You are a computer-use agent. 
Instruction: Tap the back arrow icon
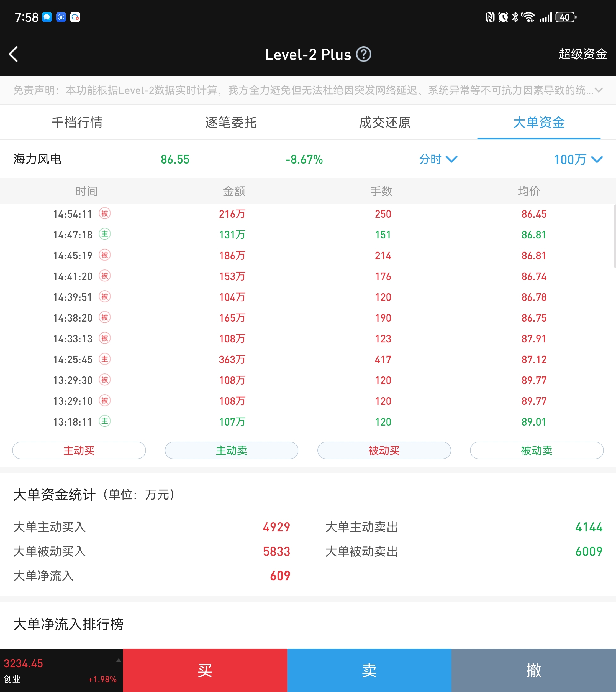14,54
